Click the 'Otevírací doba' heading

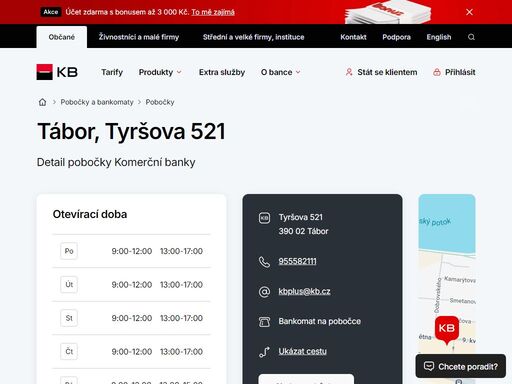(x=90, y=214)
